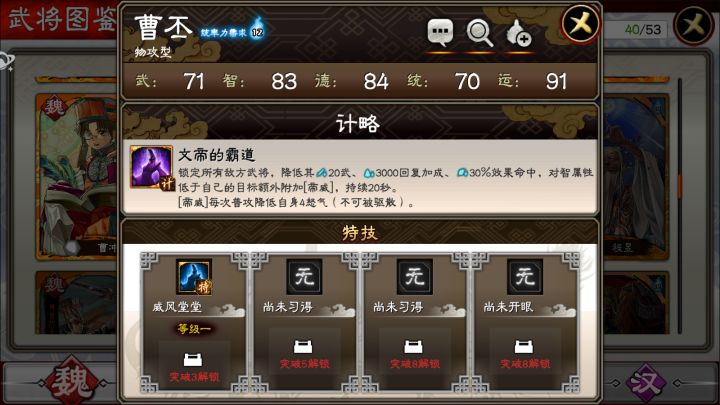Close the 武将图鉴 window at far right
Image resolution: width=720 pixels, height=405 pixels.
694,24
